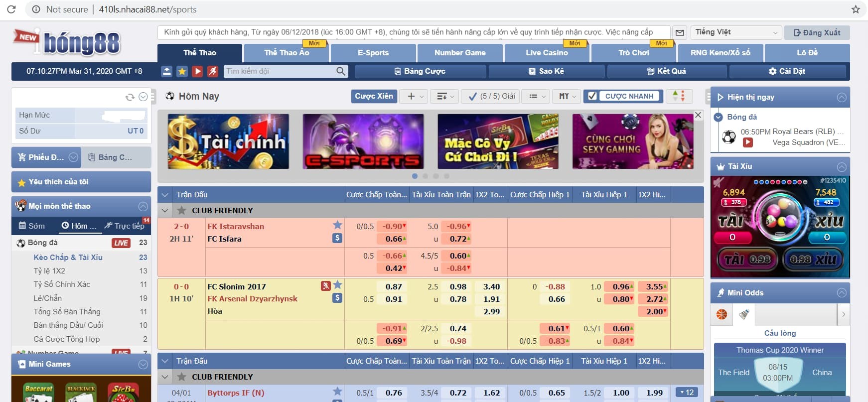Screen dimensions: 868x402
Task: Click the red live-stream play icon in the toolbar
Action: tap(198, 71)
